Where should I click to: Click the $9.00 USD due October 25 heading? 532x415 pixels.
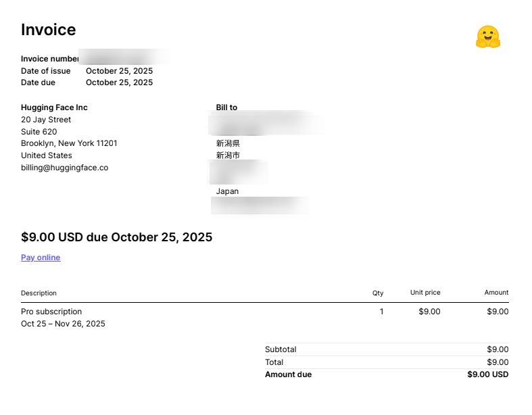116,237
